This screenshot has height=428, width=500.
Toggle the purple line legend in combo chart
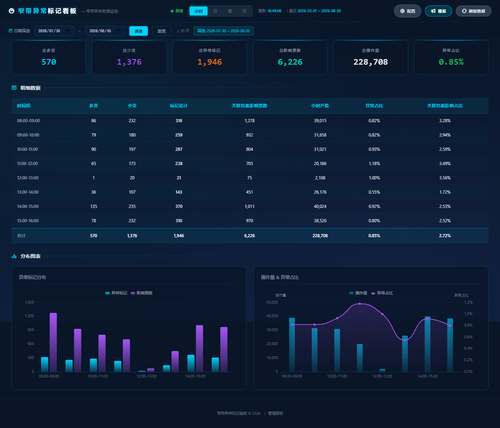(x=382, y=293)
